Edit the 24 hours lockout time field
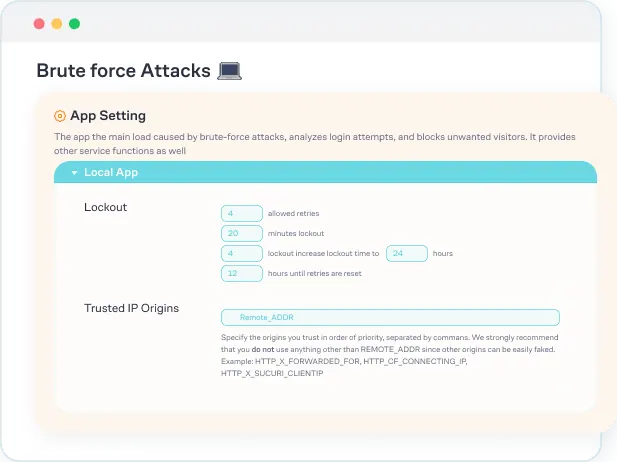The width and height of the screenshot is (617, 462). click(407, 253)
